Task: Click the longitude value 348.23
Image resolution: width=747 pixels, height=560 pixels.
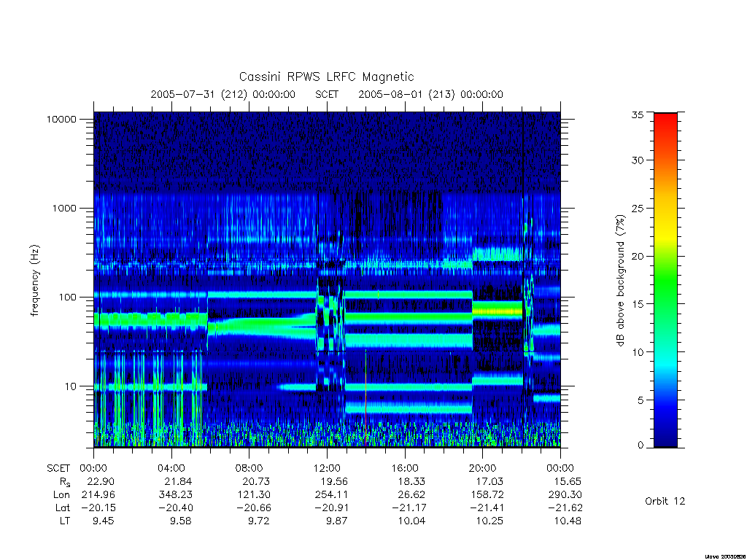Action: 175,495
